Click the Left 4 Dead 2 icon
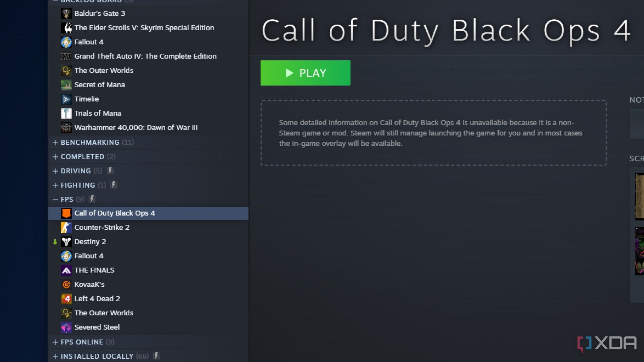 pos(66,299)
